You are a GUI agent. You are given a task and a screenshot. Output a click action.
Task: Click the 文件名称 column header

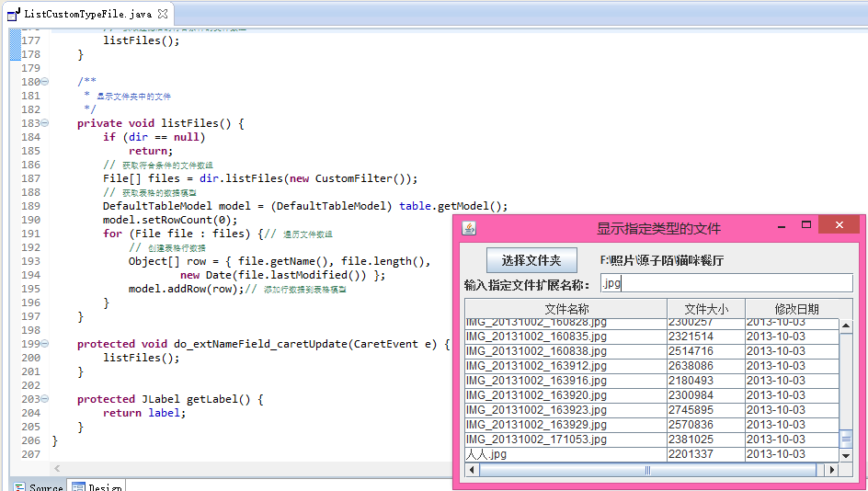click(566, 309)
